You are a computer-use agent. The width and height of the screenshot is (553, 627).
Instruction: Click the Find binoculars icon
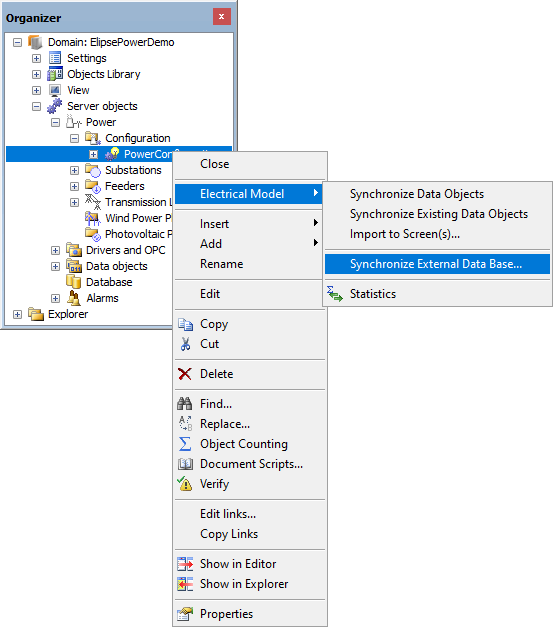[x=185, y=404]
